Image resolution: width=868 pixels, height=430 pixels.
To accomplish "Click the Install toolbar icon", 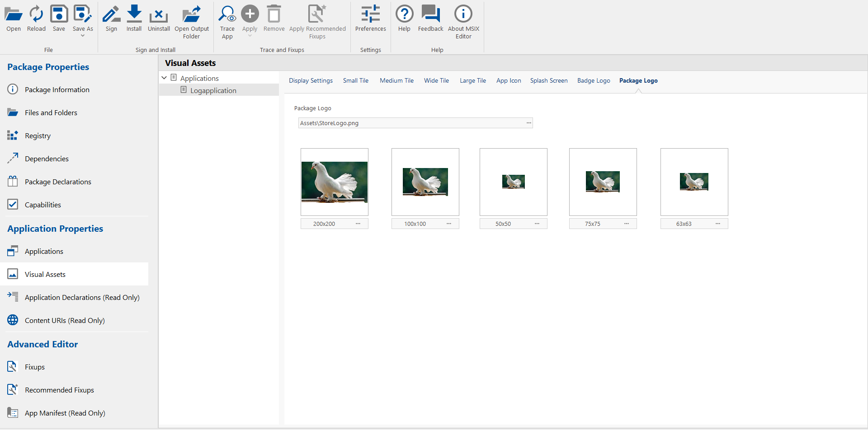I will click(134, 15).
